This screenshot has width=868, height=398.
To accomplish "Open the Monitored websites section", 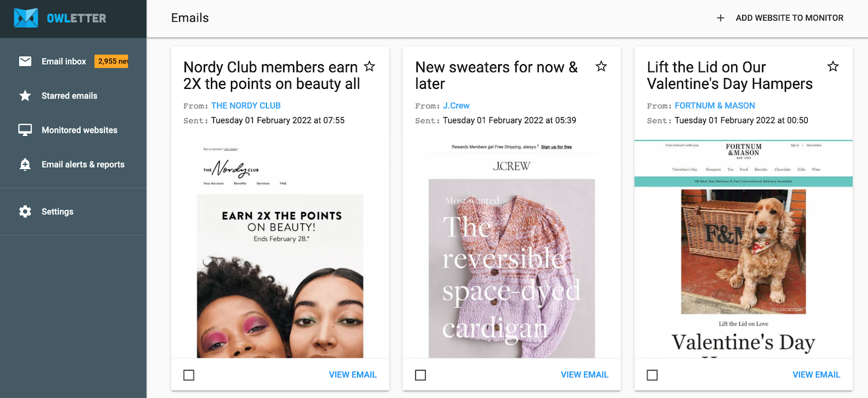I will [x=79, y=130].
